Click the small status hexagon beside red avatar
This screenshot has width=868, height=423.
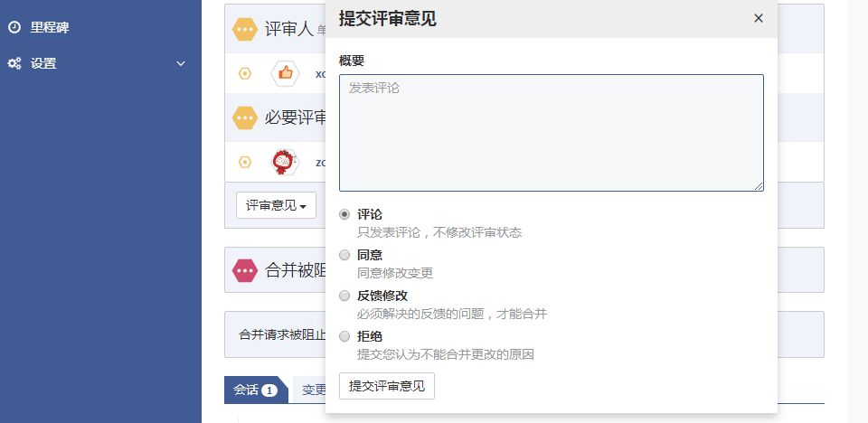(x=244, y=162)
